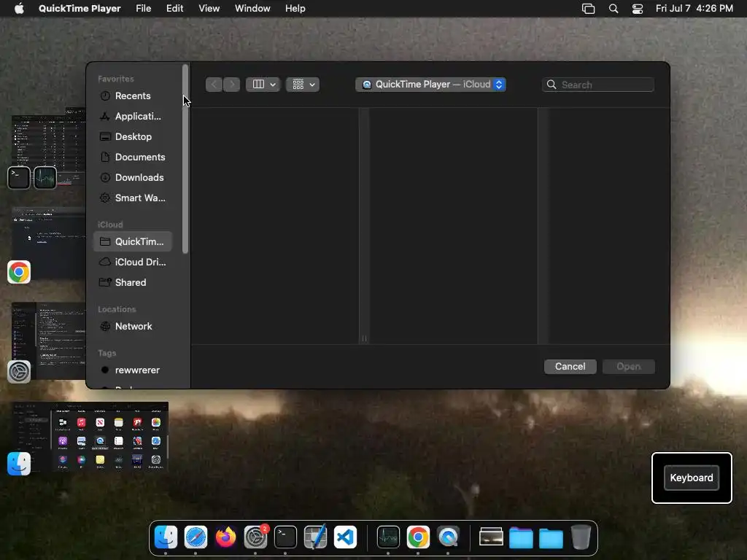Select Activity Monitor icon in Stage Manager strip
The width and height of the screenshot is (747, 560).
(x=45, y=178)
